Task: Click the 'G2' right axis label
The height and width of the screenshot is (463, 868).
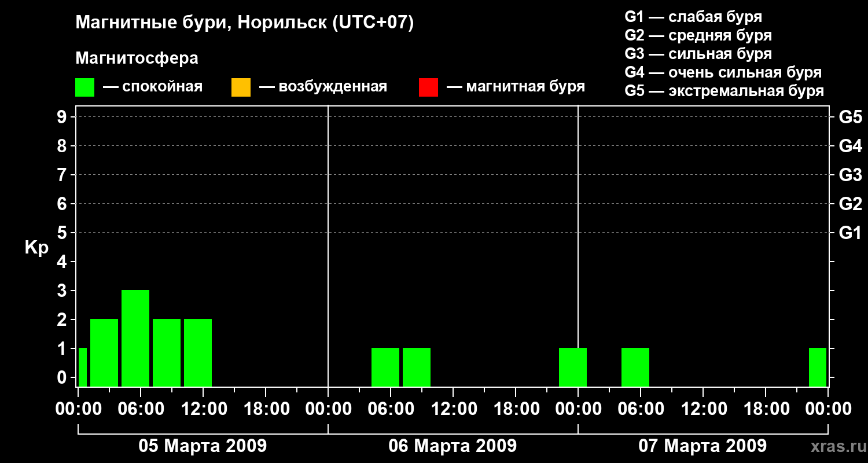Action: 850,204
